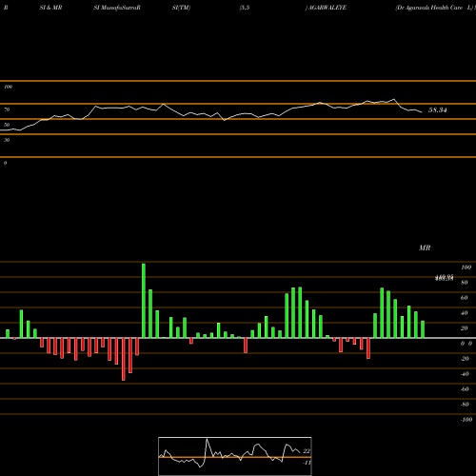Click the RSI line peak near right side
Screen dimensions: 476x476
click(394, 99)
